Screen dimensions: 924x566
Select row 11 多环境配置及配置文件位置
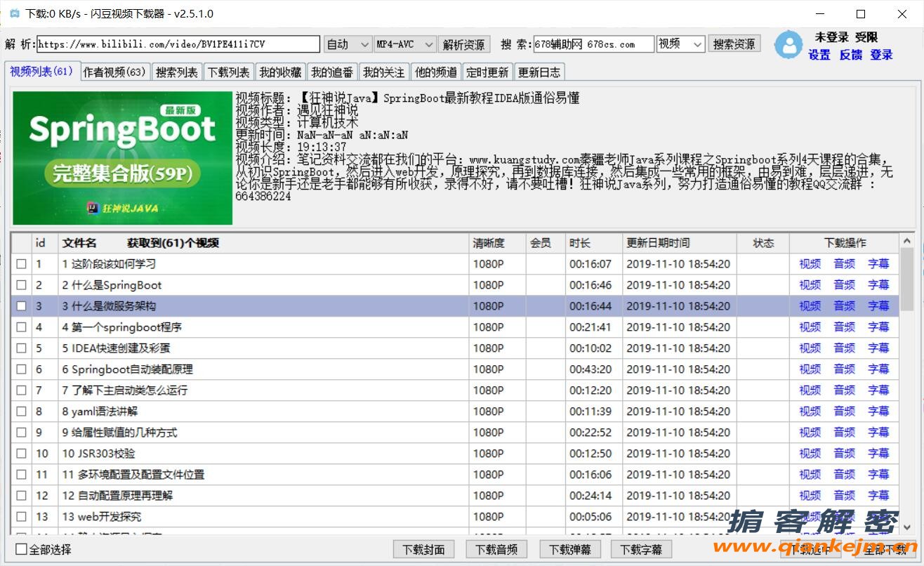click(x=455, y=475)
